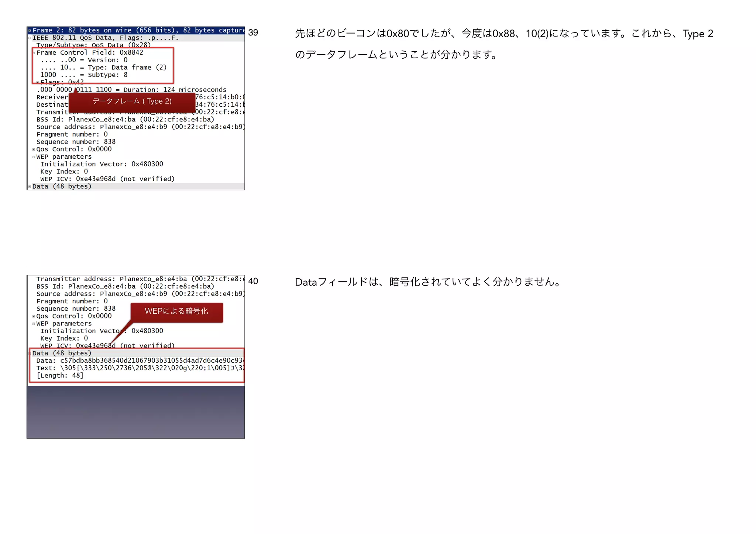Select Initialization Vector 0x480300 in slide 39
Image resolution: width=756 pixels, height=534 pixels.
[102, 164]
